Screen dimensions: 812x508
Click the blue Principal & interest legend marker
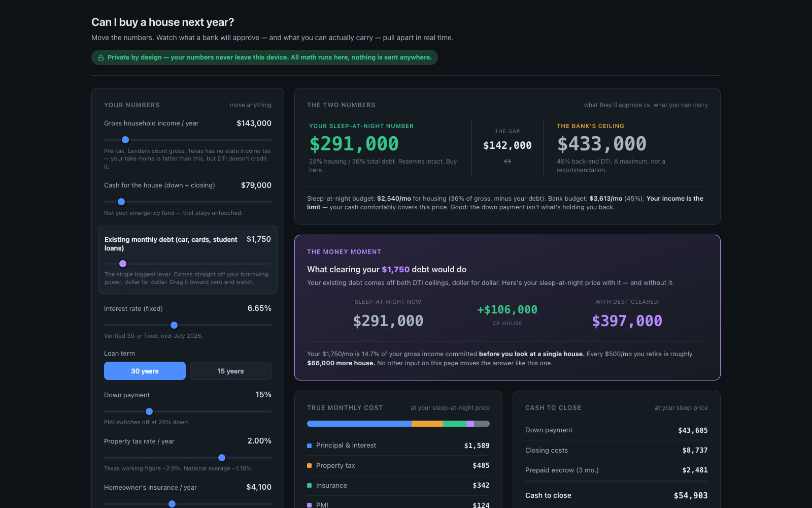(309, 446)
